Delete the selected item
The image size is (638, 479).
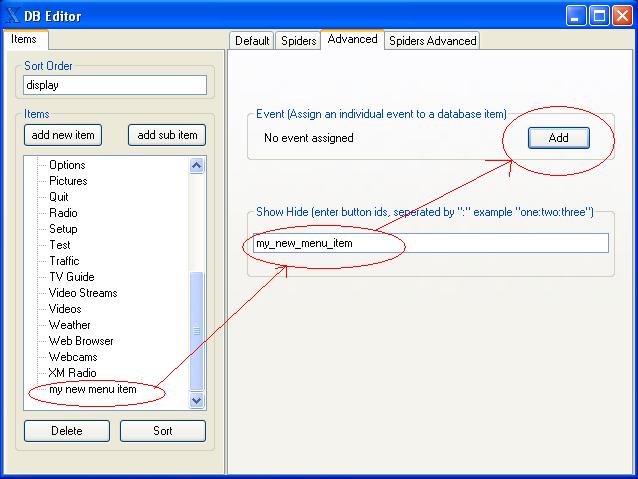[67, 431]
